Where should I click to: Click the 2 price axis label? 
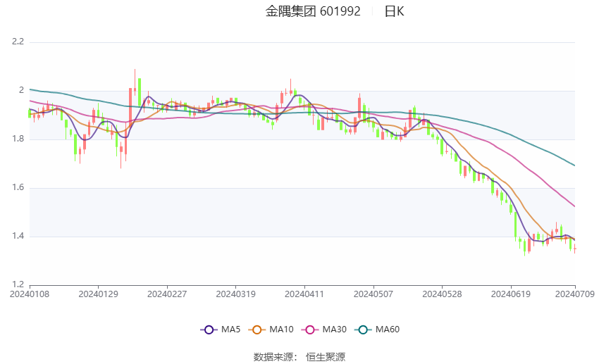click(22, 90)
